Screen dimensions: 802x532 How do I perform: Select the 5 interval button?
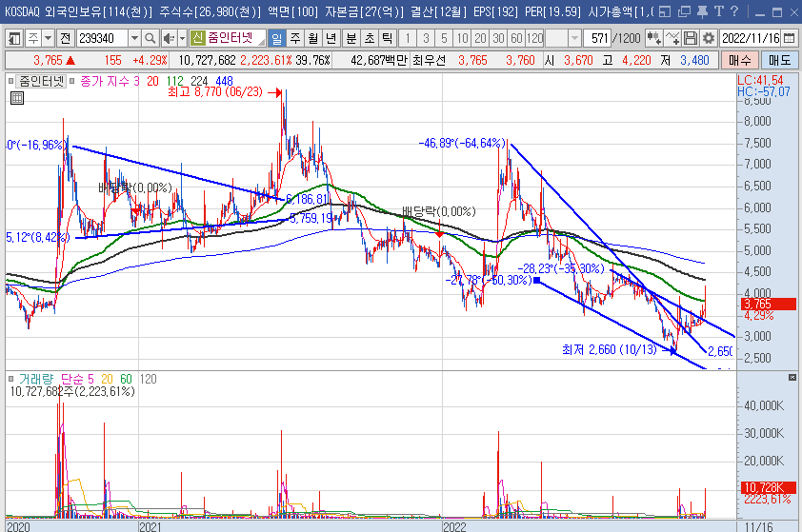click(x=444, y=38)
